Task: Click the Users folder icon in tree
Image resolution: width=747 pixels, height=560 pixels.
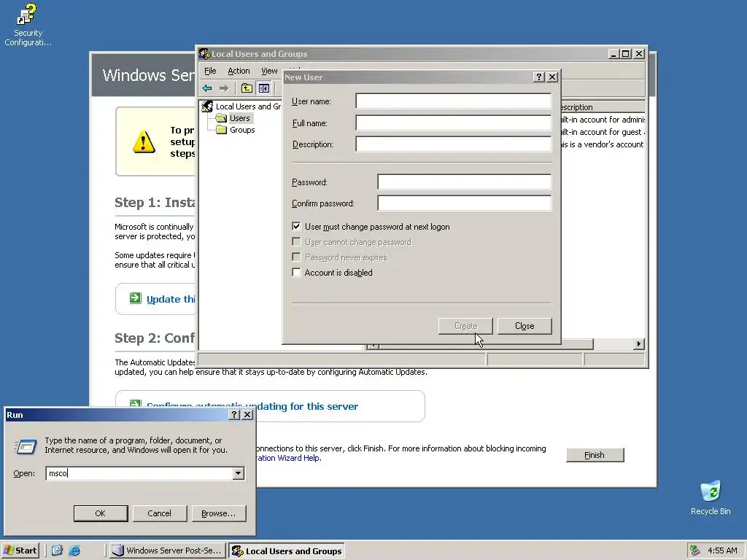Action: pyautogui.click(x=221, y=118)
